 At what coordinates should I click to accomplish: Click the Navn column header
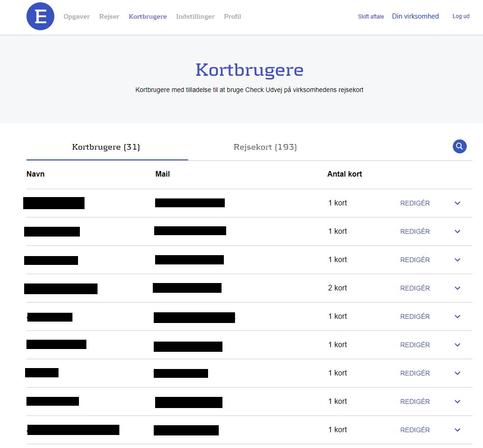point(36,174)
